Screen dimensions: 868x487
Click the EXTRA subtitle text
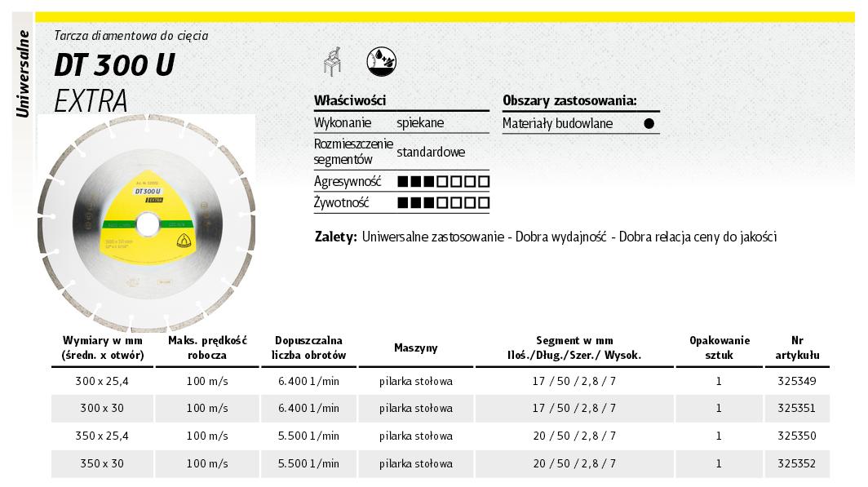tap(91, 100)
